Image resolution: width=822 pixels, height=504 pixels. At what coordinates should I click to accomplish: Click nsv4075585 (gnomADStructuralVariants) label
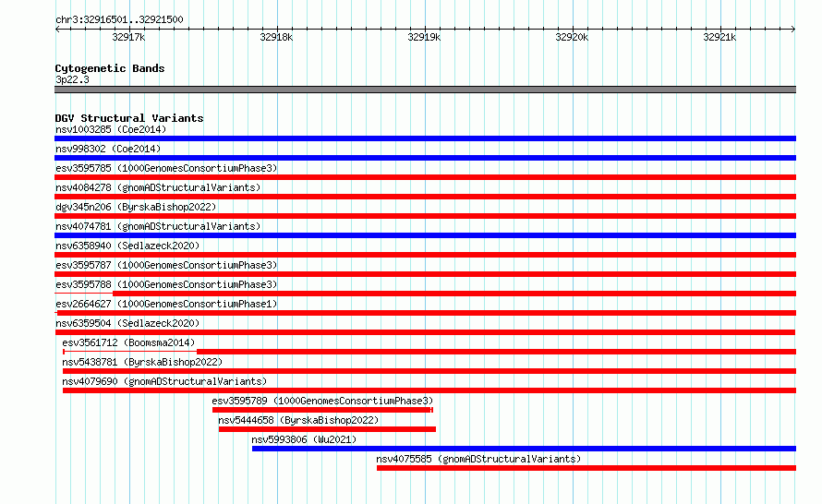click(478, 459)
